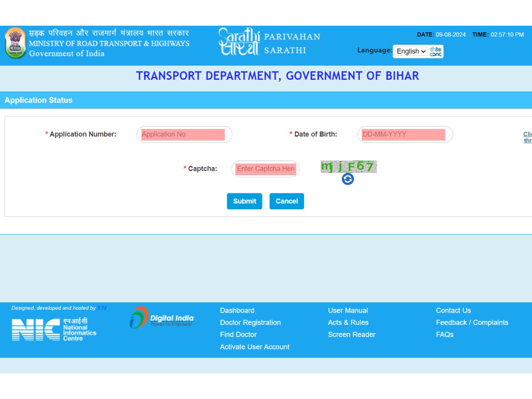Activate the Screen Reader link
Image resolution: width=532 pixels, height=399 pixels.
[x=351, y=334]
